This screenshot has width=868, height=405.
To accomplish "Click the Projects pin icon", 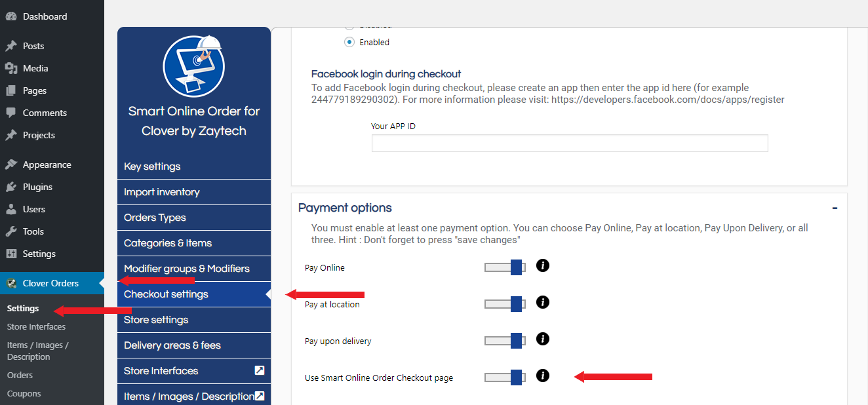I will (x=11, y=135).
